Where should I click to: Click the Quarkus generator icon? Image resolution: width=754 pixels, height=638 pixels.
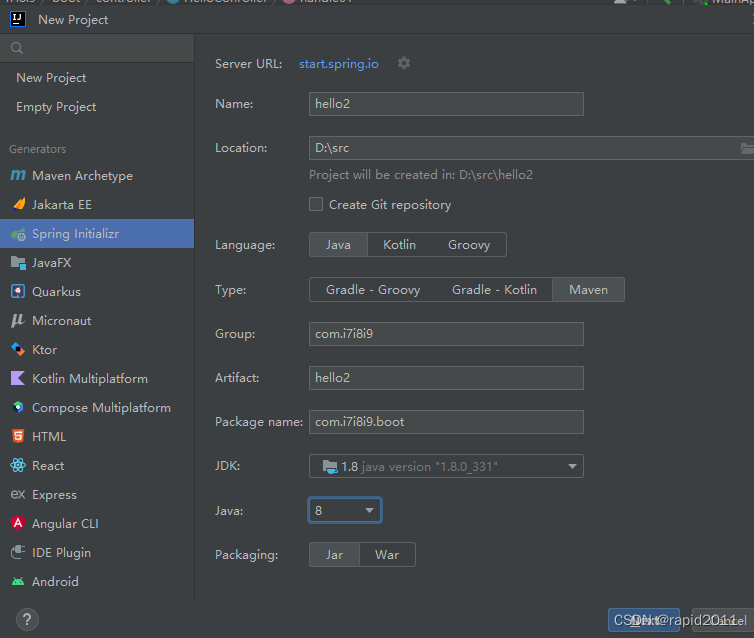[x=18, y=292]
